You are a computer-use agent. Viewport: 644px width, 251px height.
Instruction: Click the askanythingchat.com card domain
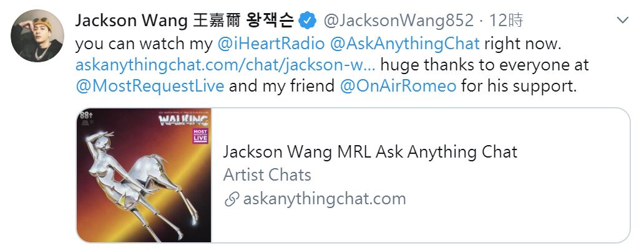point(324,199)
